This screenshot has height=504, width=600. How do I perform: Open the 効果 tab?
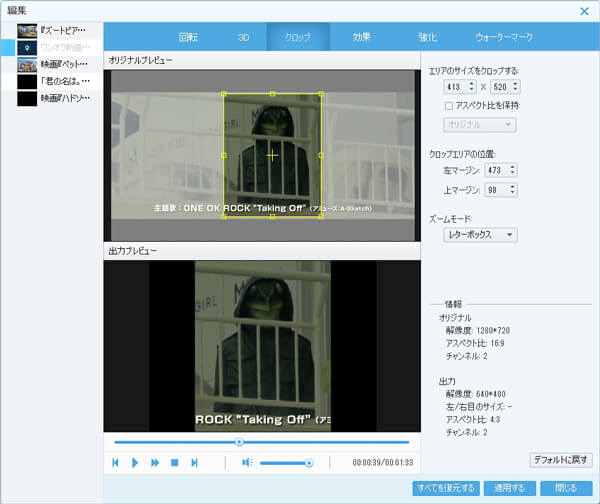coord(362,37)
